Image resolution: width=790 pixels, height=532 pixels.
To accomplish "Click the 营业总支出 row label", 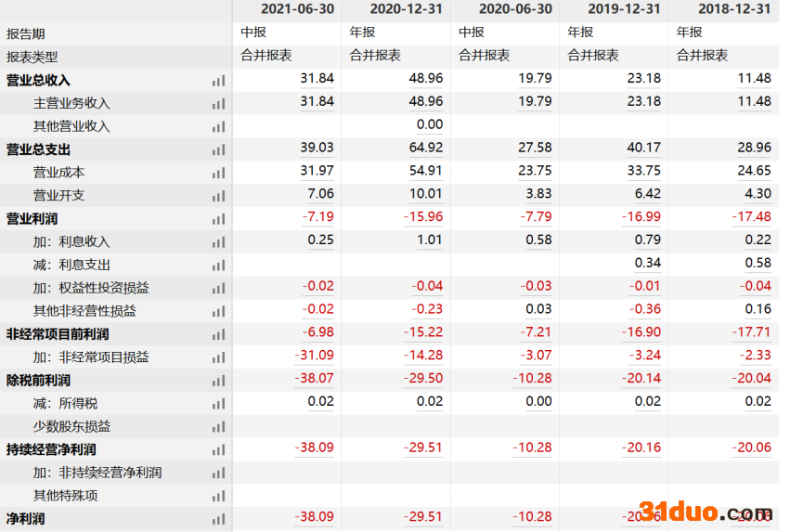I will coord(38,149).
